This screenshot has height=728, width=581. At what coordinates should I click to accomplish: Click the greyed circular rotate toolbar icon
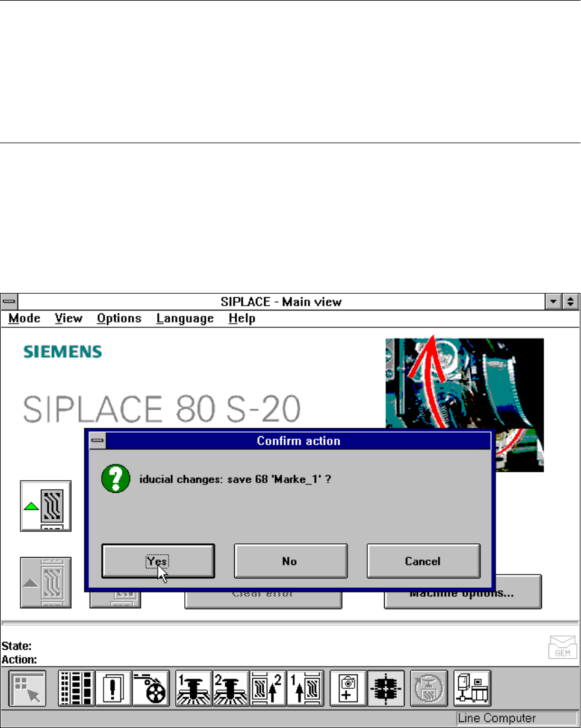(429, 689)
